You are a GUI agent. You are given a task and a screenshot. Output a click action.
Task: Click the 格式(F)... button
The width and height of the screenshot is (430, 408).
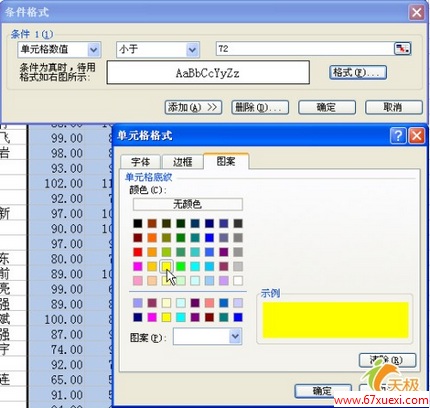point(358,72)
